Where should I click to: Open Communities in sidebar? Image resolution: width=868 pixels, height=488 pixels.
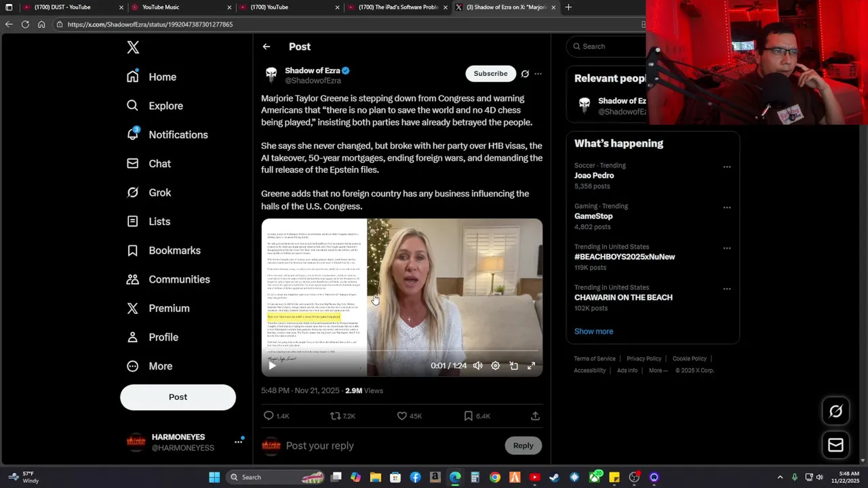point(169,279)
